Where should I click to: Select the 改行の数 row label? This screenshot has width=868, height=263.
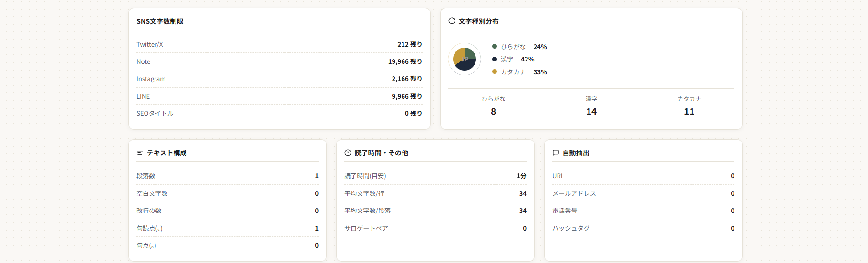point(149,211)
